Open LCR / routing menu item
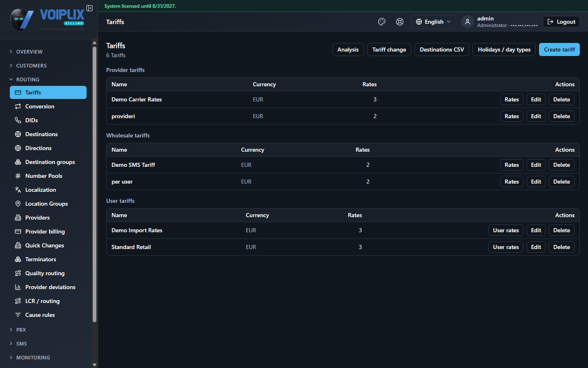 48,301
